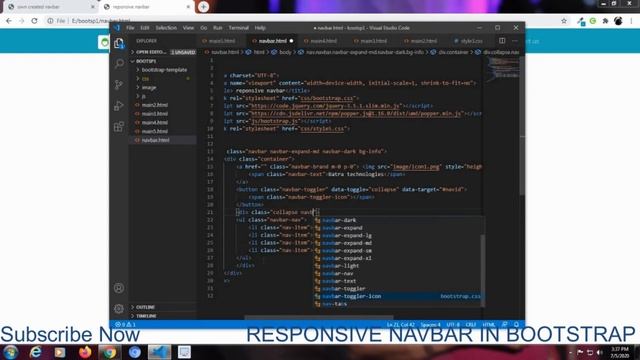Open Terminal menu
Screen dimensions: 640x360
(238, 28)
